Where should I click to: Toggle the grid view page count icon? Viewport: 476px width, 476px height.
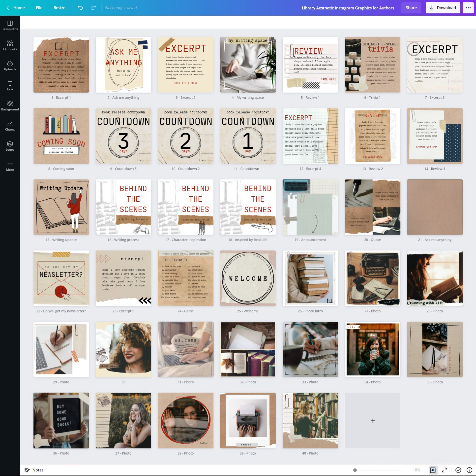point(433,470)
